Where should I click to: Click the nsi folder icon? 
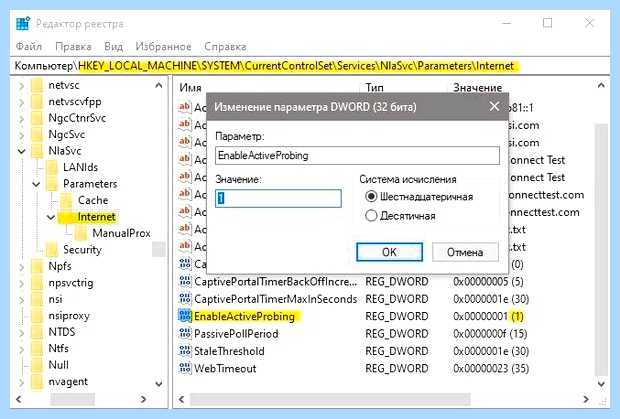[37, 299]
